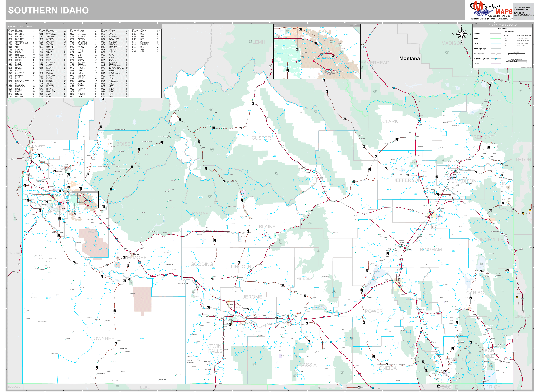Click an Interstate 84 shield on the map
The image size is (539, 392).
109,229
